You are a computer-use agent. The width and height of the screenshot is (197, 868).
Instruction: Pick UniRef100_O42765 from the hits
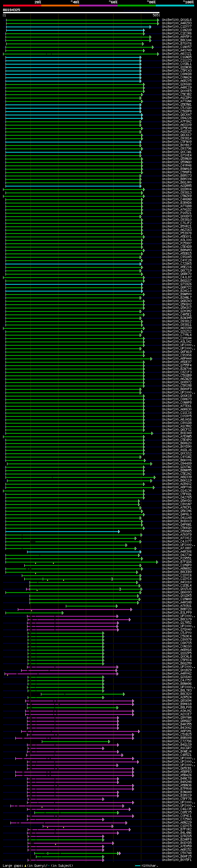177,497
